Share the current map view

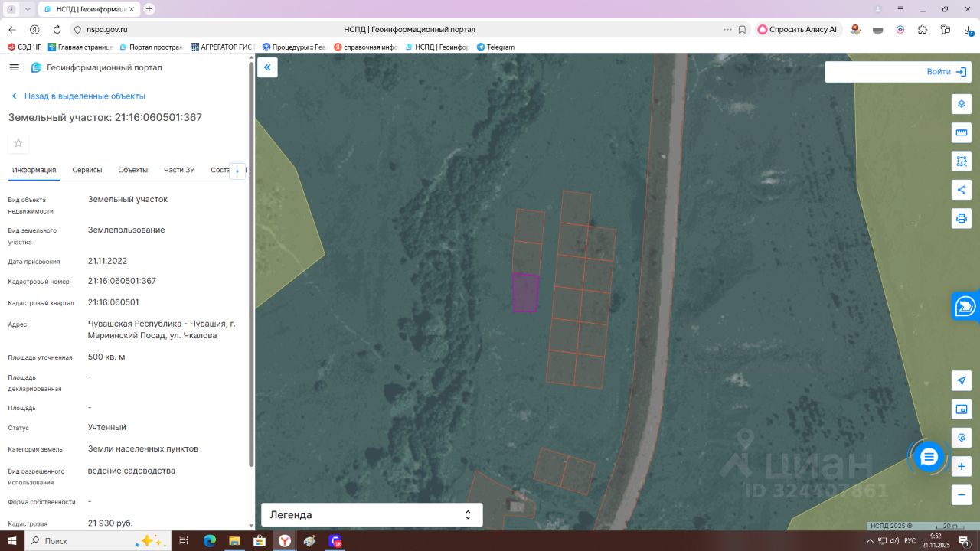(x=962, y=190)
